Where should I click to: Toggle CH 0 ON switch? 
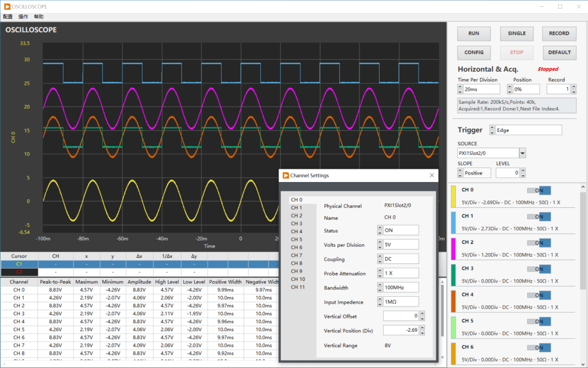coord(539,191)
